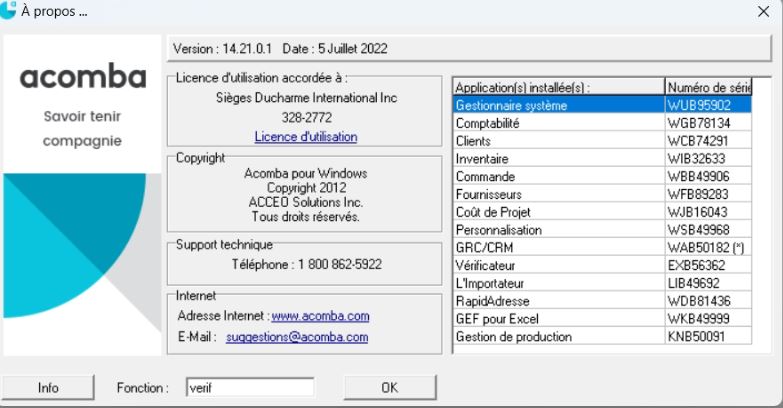Click the Application(s) installée(s) column header
The height and width of the screenshot is (408, 783).
(x=559, y=87)
